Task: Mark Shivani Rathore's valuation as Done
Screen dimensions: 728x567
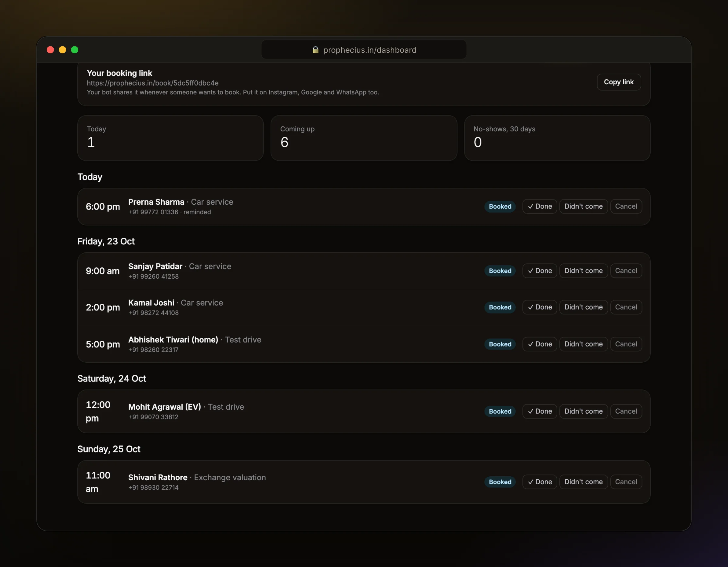Action: [x=540, y=482]
